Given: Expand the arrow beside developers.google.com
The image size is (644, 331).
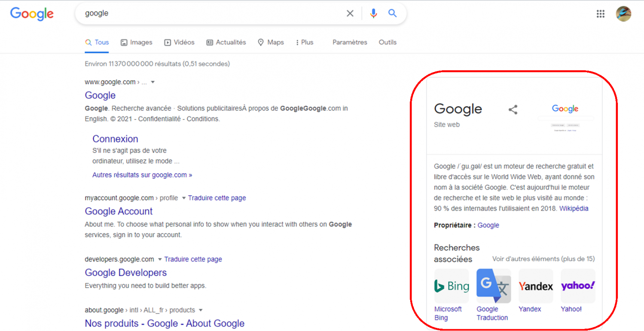Looking at the screenshot, I should coord(160,260).
